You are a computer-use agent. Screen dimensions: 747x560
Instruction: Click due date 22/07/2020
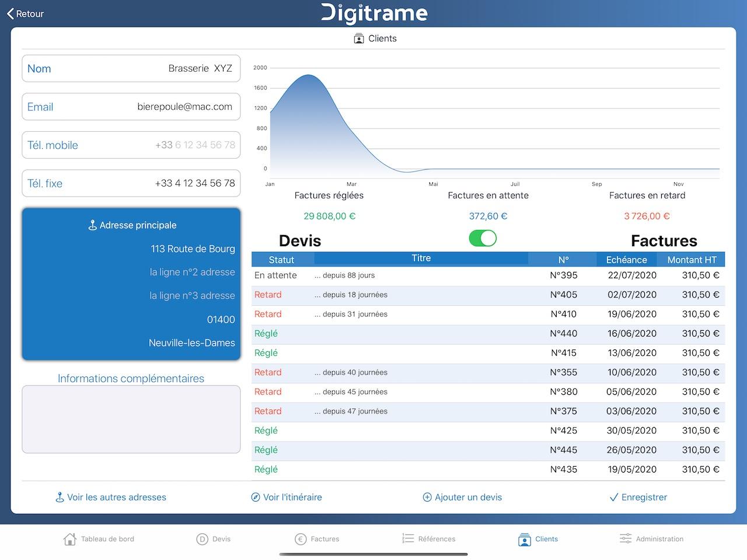tap(632, 275)
